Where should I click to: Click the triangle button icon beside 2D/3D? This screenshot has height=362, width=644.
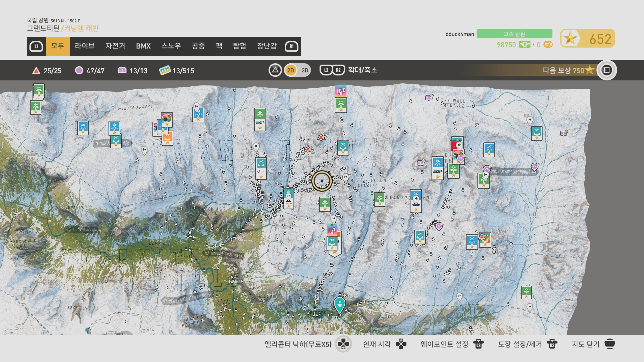click(275, 70)
